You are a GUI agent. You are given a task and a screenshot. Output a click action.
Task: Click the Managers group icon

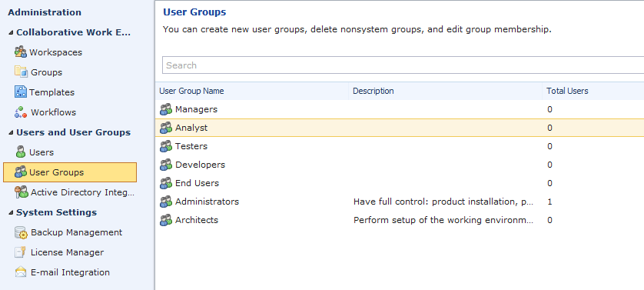166,109
